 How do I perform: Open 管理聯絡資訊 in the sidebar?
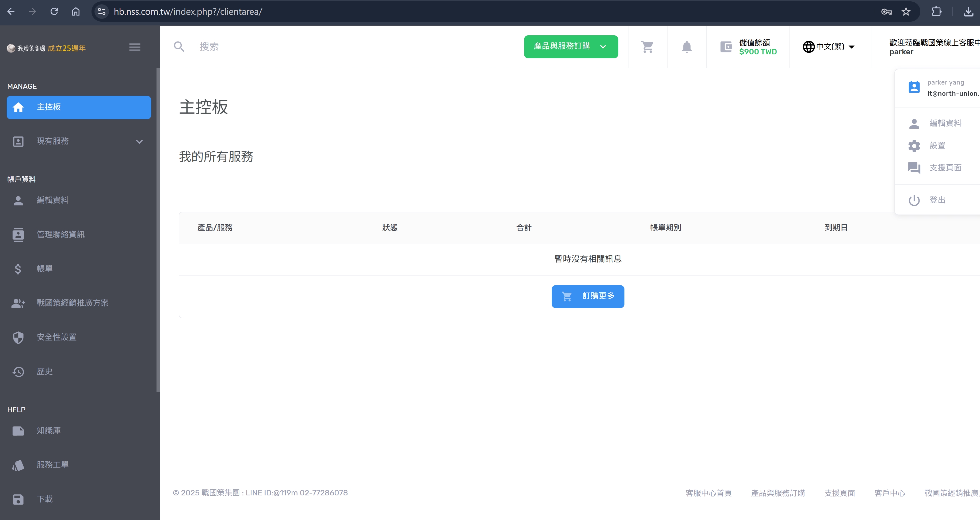point(79,235)
